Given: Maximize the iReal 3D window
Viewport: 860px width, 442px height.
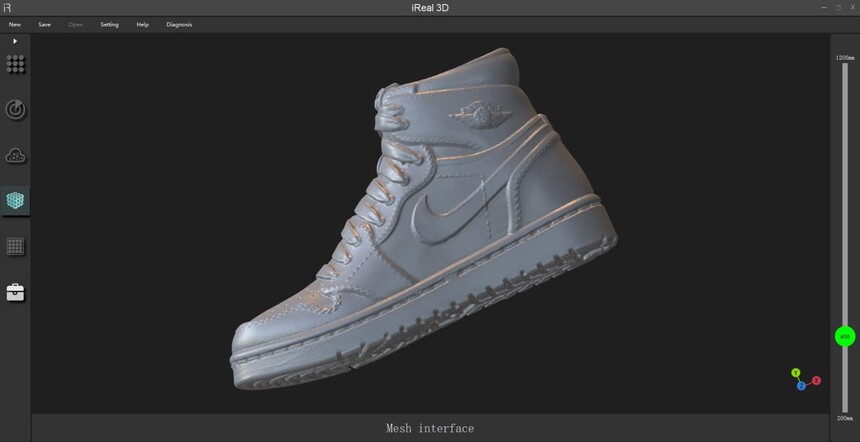Looking at the screenshot, I should tap(838, 8).
